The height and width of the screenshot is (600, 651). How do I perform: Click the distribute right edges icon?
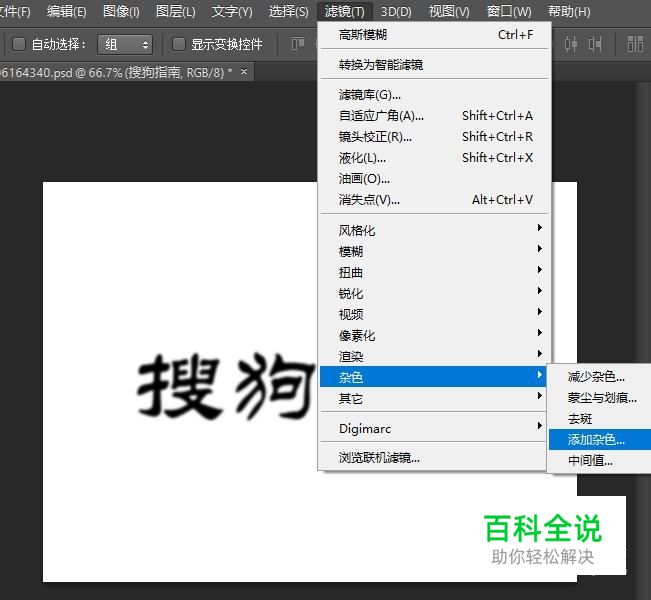pos(595,44)
